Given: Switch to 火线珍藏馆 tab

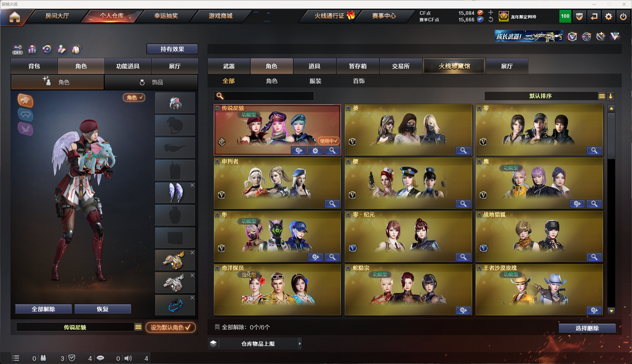Looking at the screenshot, I should [454, 66].
